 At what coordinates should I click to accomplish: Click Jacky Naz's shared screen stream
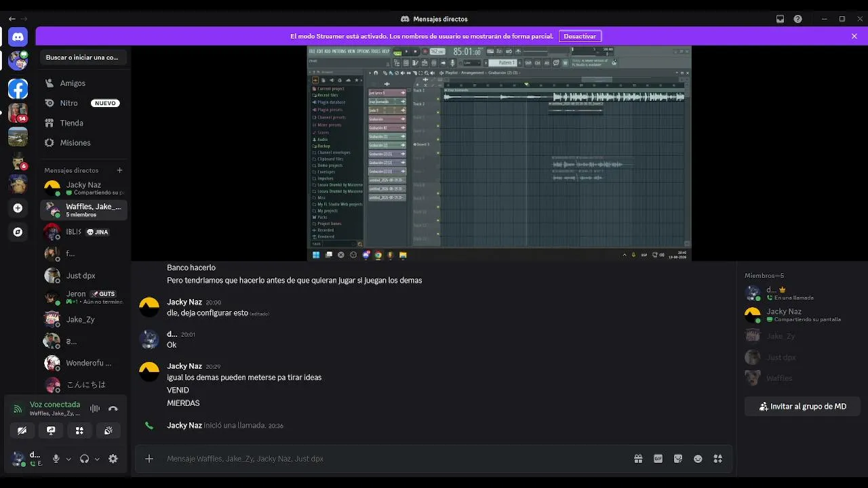click(499, 154)
